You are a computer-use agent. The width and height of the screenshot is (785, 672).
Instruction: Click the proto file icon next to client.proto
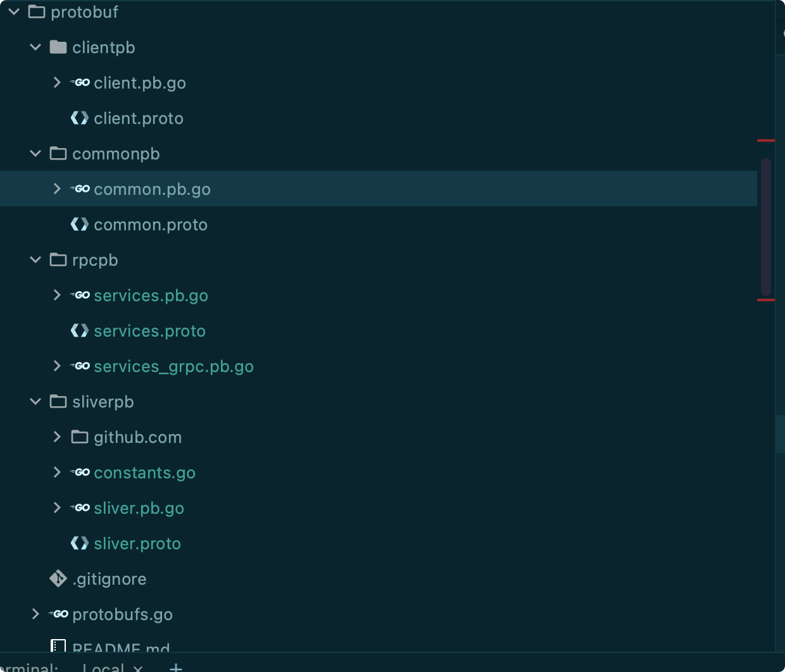point(78,118)
